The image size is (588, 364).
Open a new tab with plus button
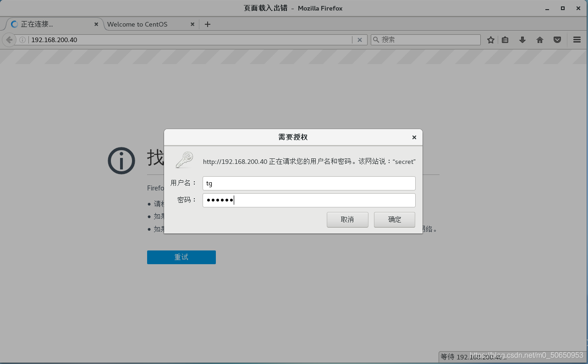(208, 24)
